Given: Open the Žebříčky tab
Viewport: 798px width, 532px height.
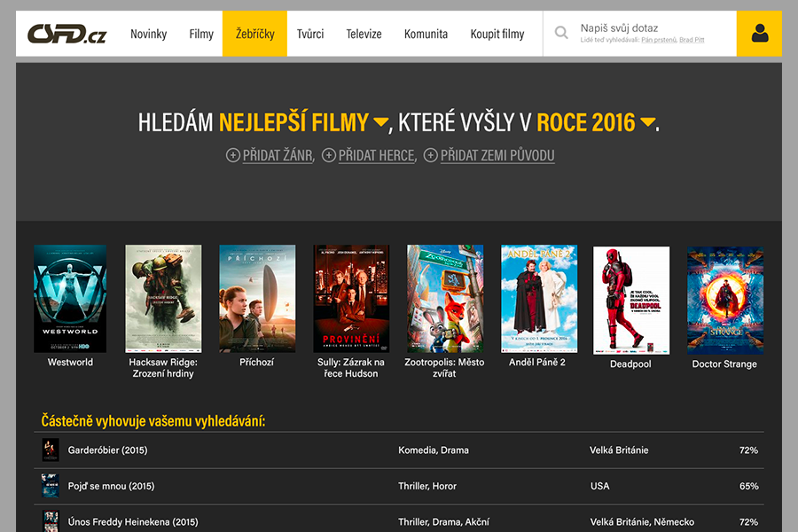Looking at the screenshot, I should point(254,34).
